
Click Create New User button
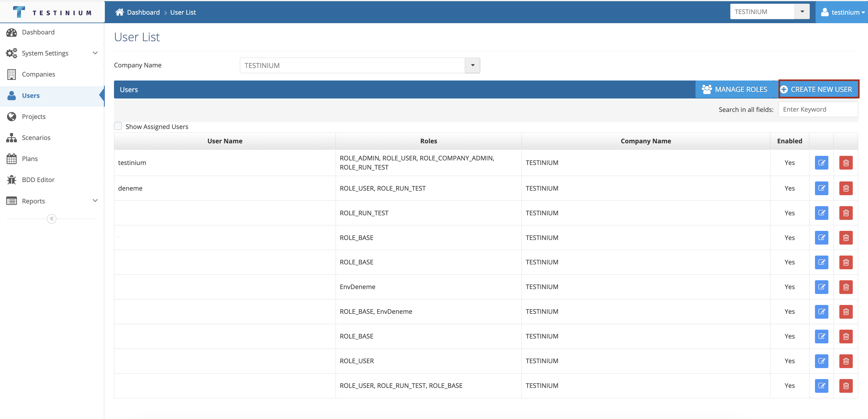pyautogui.click(x=818, y=89)
